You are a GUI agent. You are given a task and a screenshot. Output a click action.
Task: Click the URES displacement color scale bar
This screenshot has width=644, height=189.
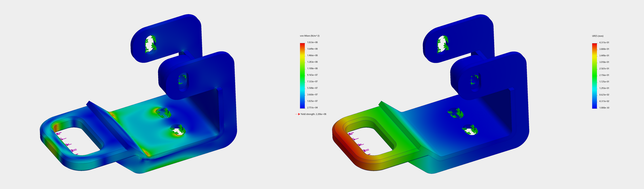tap(594, 75)
